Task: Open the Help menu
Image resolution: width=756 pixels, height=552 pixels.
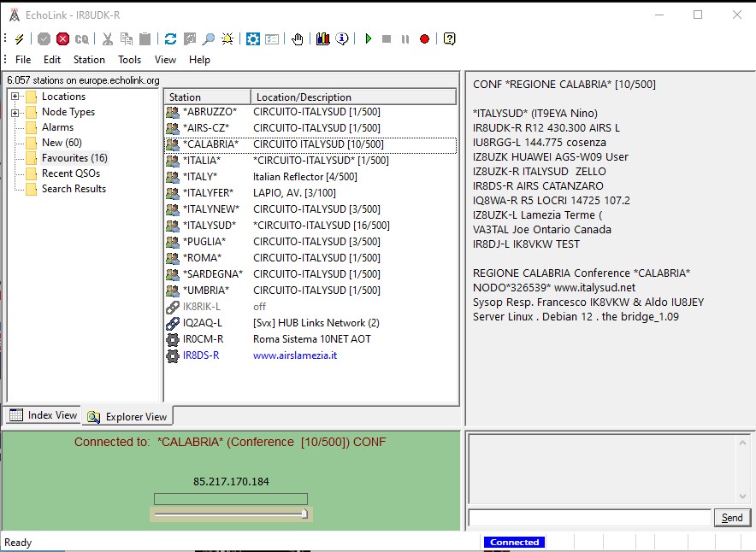Action: (199, 60)
